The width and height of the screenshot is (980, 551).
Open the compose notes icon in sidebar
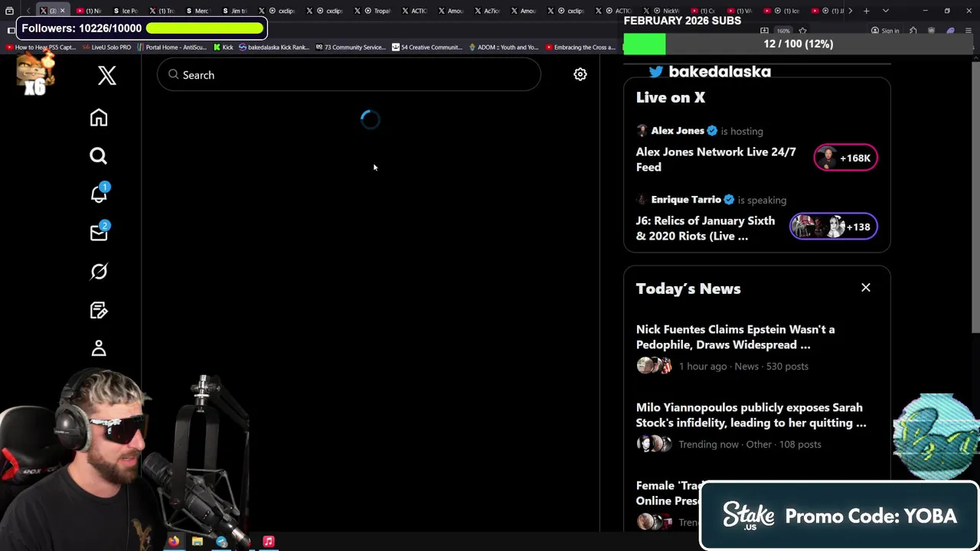click(x=99, y=310)
